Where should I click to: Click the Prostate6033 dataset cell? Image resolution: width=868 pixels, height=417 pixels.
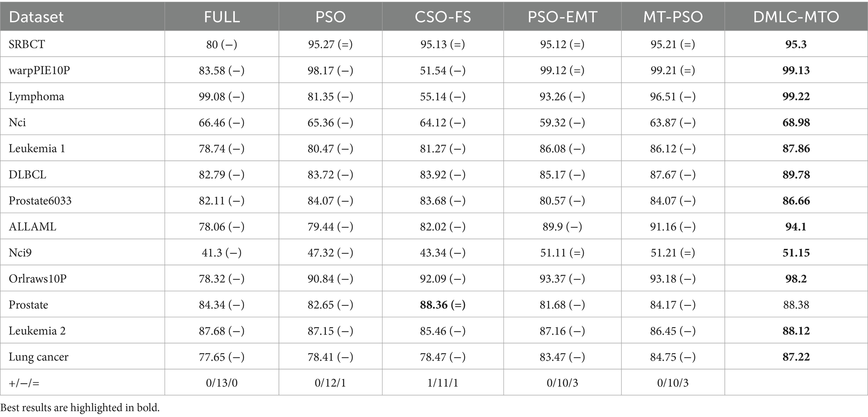point(40,201)
